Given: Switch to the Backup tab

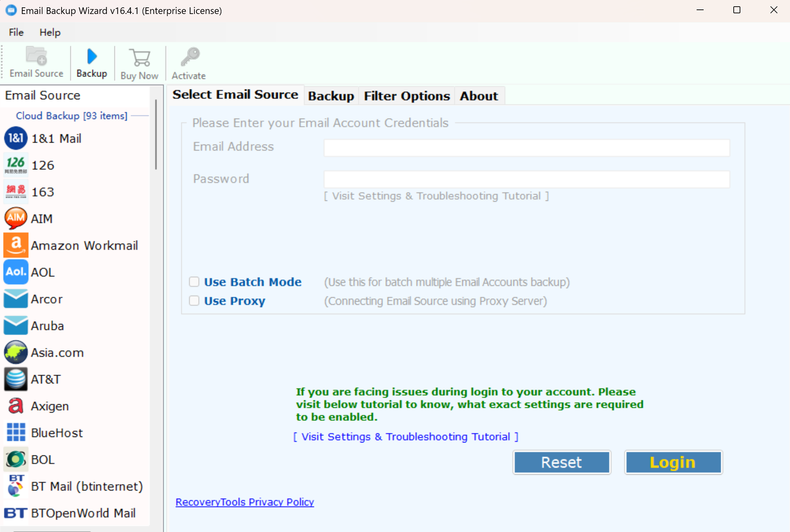Looking at the screenshot, I should coord(331,95).
